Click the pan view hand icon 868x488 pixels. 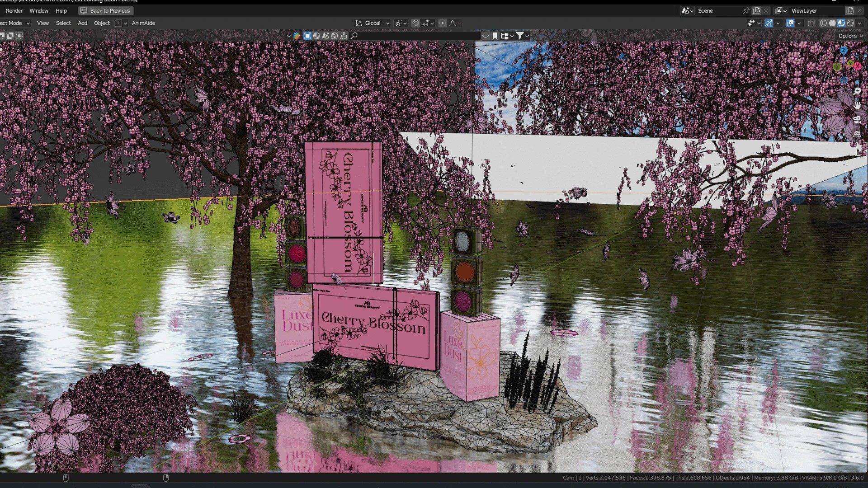coord(857,105)
